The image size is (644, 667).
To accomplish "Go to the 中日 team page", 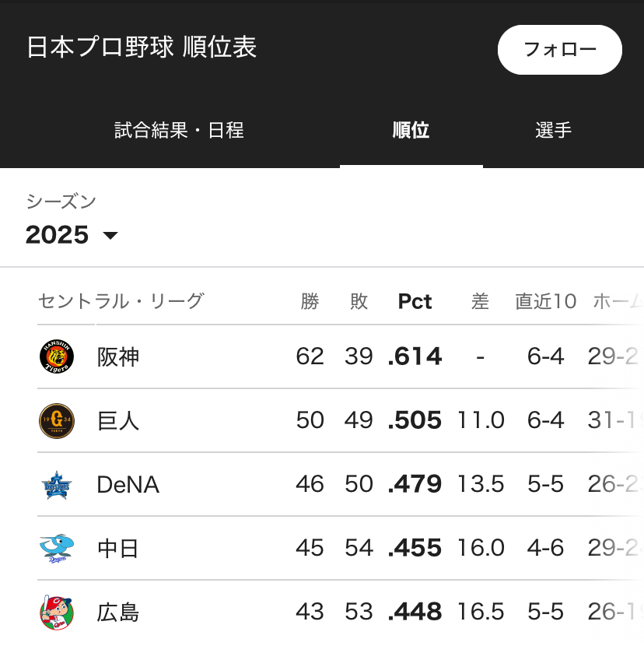I will click(x=118, y=549).
